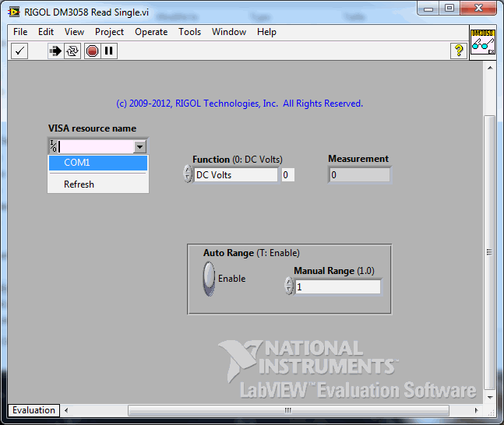Screen dimensions: 504x425
Task: Click the Function (0: DC Volts) label
Action: pos(238,160)
